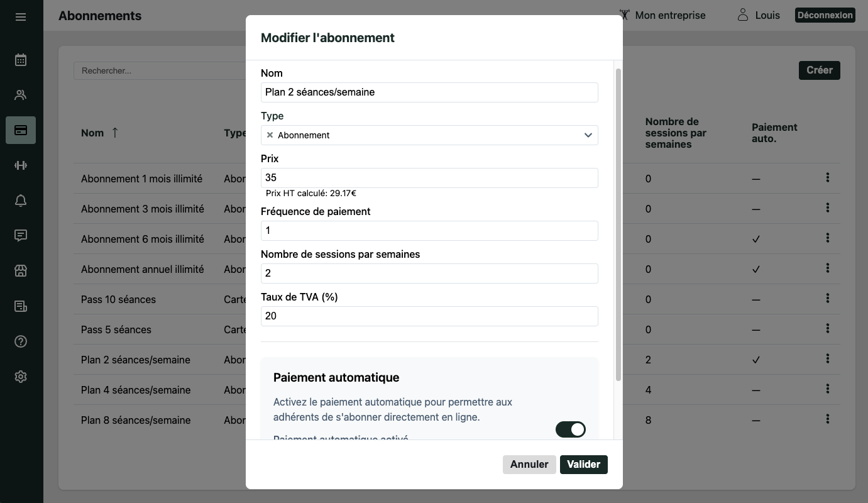868x503 pixels.
Task: Open options menu for Plan 8 séances/semaine
Action: pyautogui.click(x=828, y=419)
